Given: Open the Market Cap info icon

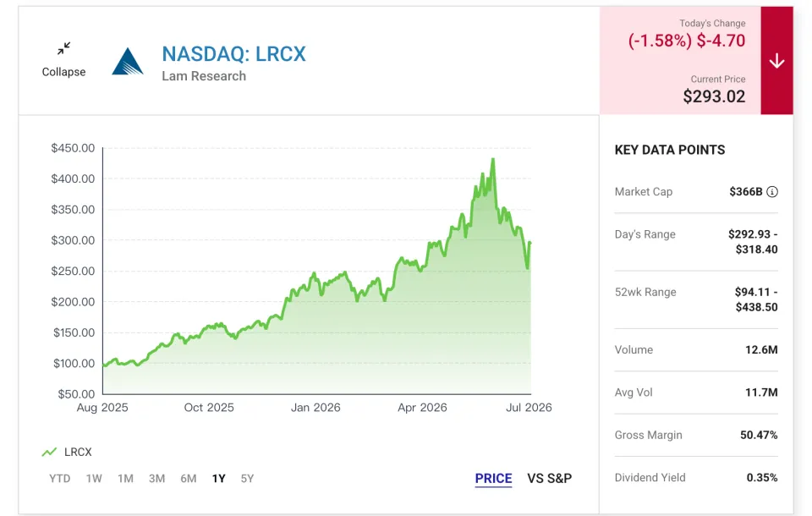Looking at the screenshot, I should point(771,192).
